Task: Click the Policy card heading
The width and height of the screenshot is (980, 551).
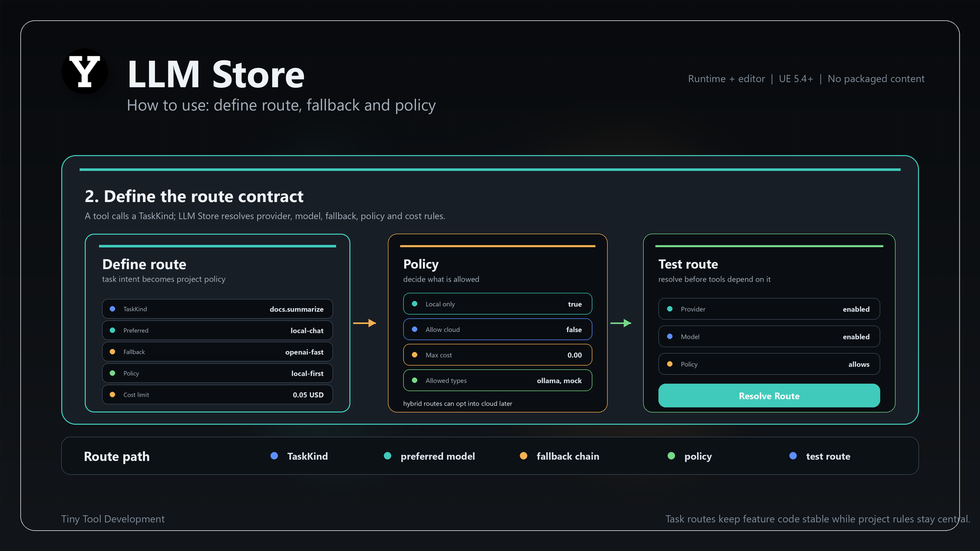Action: coord(421,264)
